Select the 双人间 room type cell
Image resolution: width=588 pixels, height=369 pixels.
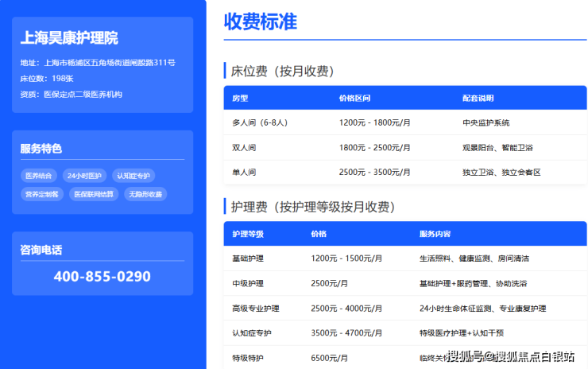pyautogui.click(x=244, y=148)
